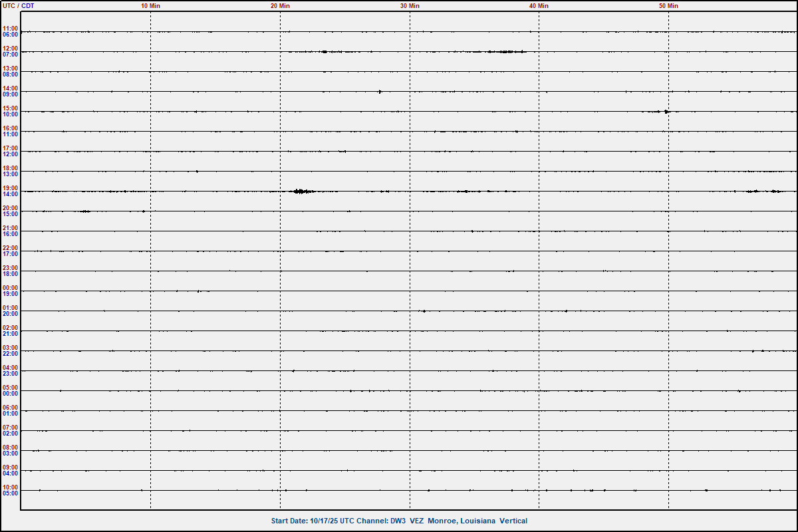Select the "30 Min" axis label
The image size is (798, 532).
click(410, 6)
